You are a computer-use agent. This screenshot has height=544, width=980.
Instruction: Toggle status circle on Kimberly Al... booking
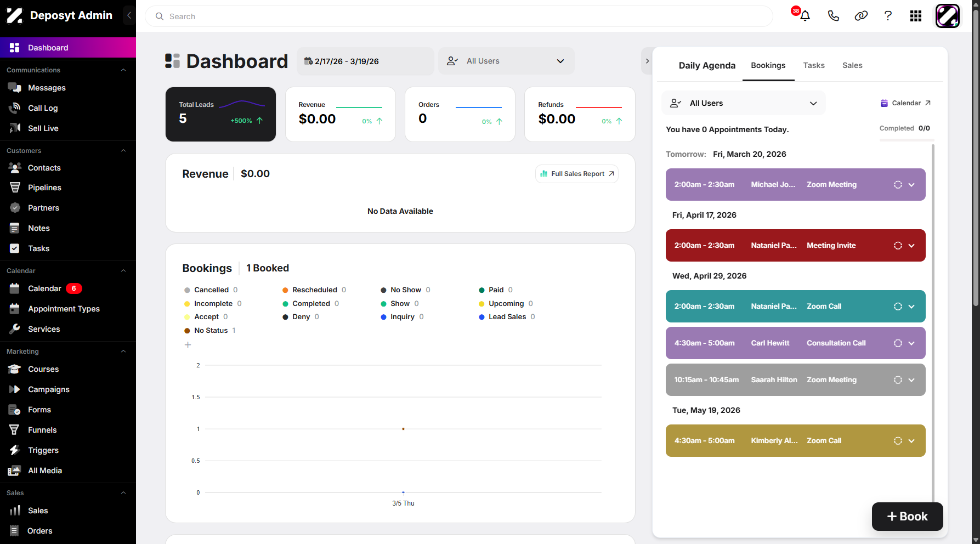coord(898,441)
